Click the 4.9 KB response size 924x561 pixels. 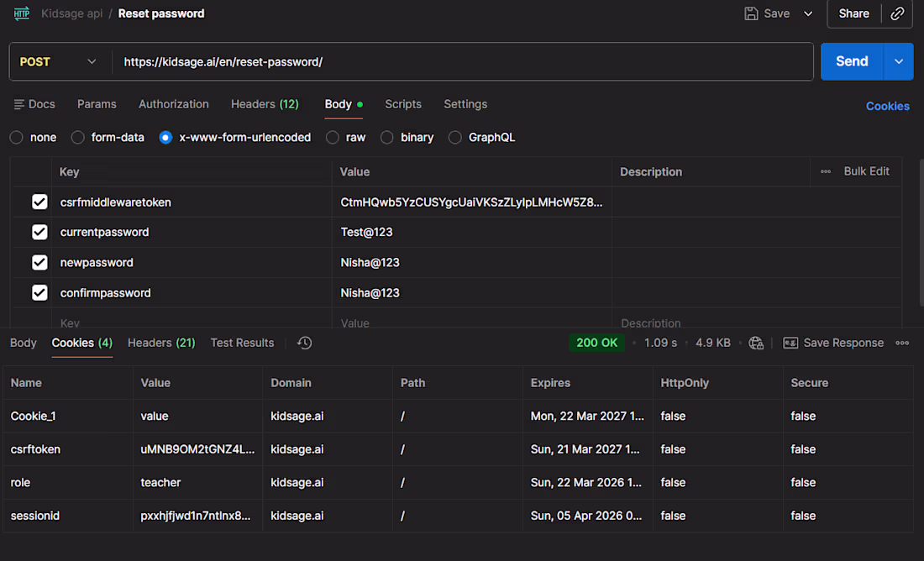coord(713,343)
